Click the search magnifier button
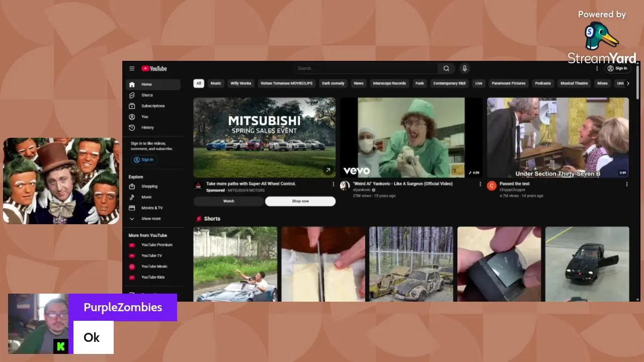644x362 pixels. tap(446, 68)
